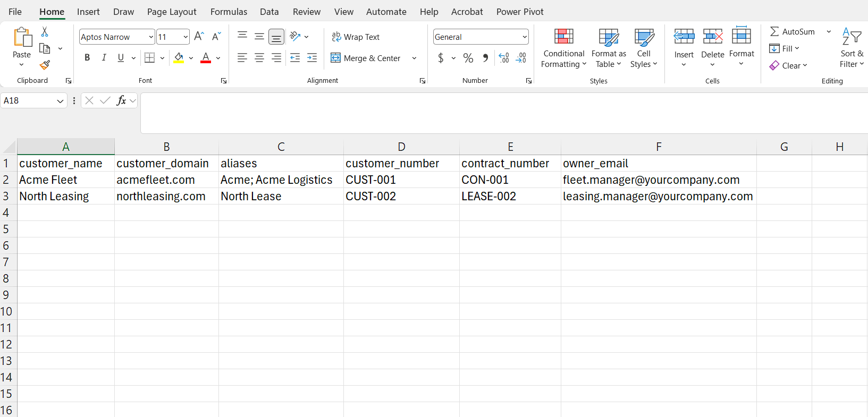Click the Paste clipboard icon

(x=22, y=38)
